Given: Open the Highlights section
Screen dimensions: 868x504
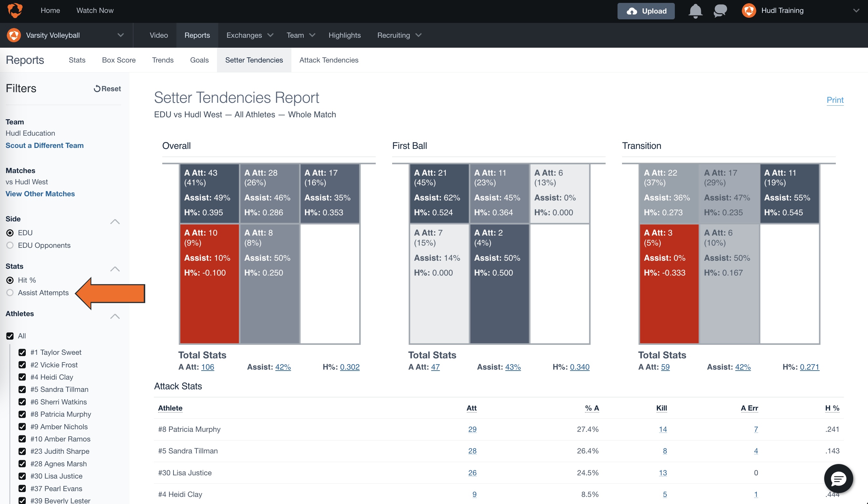Looking at the screenshot, I should (344, 35).
